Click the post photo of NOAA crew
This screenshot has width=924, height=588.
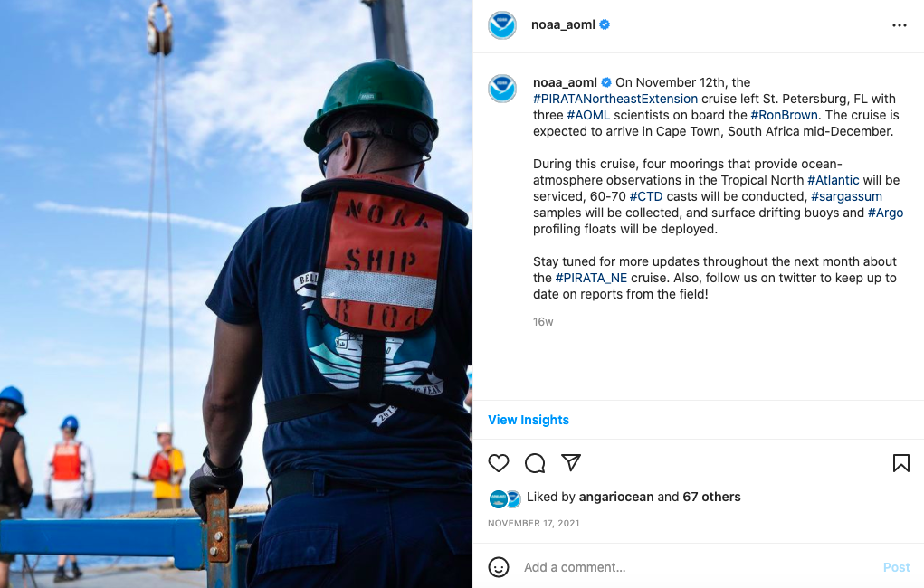[x=235, y=294]
